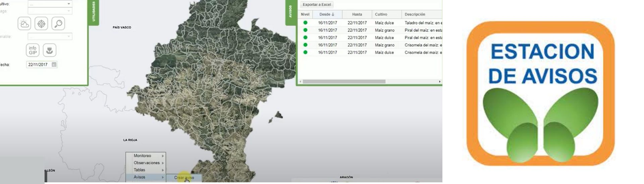Image resolution: width=644 pixels, height=184 pixels.
Task: Click the crosshair locate target icon
Action: [41, 24]
